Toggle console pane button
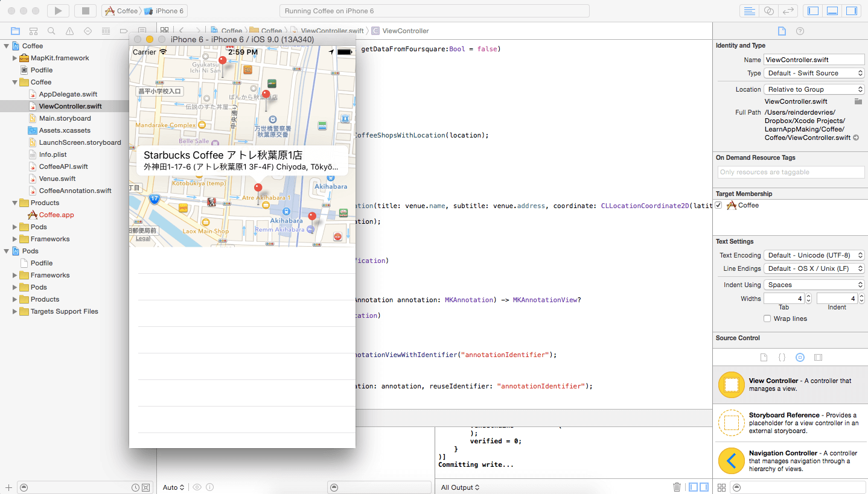 point(704,487)
